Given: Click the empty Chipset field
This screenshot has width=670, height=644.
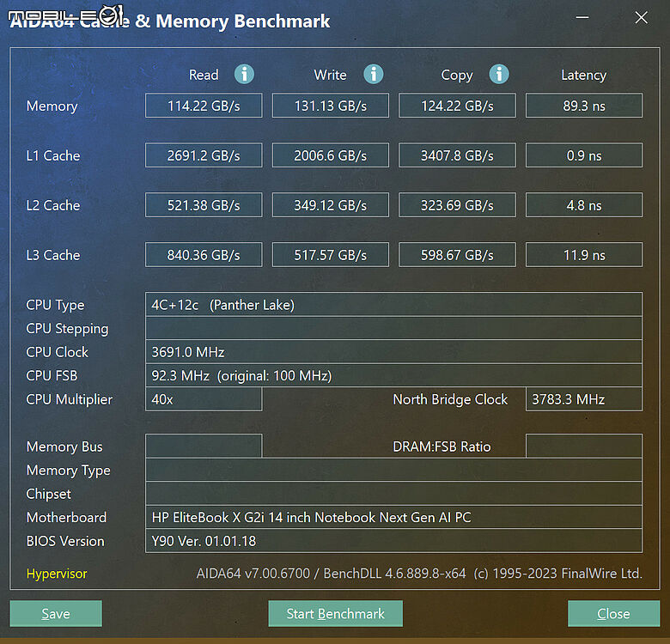Looking at the screenshot, I should click(x=394, y=494).
